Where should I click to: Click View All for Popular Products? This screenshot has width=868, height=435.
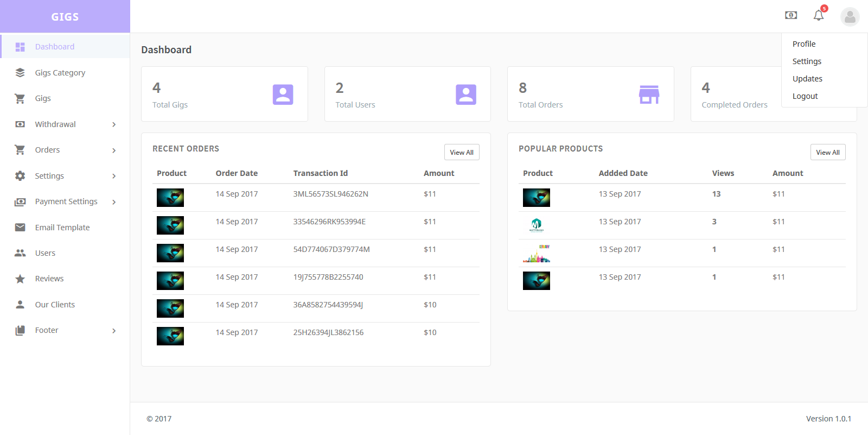coord(828,152)
